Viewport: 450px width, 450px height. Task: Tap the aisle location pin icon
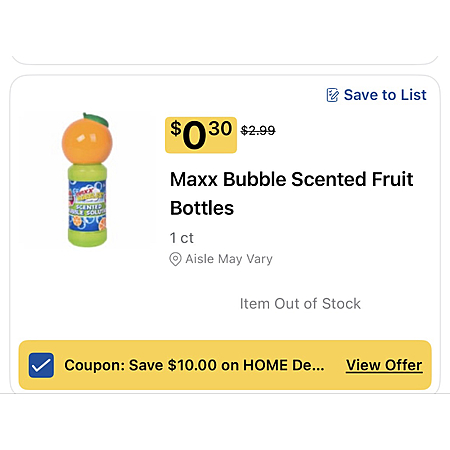coord(175,259)
